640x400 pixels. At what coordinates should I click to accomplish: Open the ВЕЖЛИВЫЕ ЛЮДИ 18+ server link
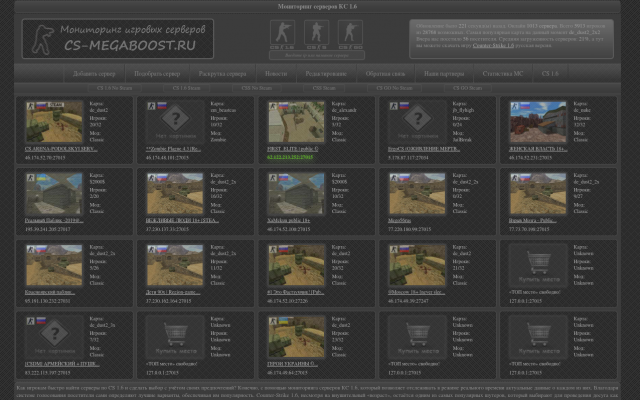pos(182,220)
